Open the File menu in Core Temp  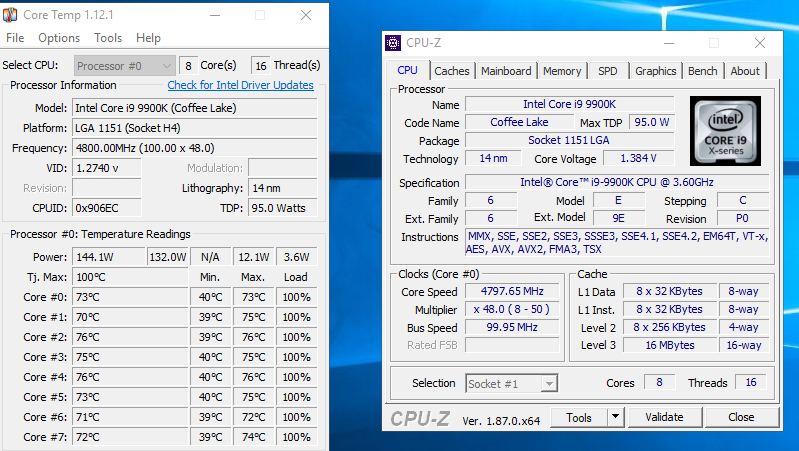[x=15, y=38]
